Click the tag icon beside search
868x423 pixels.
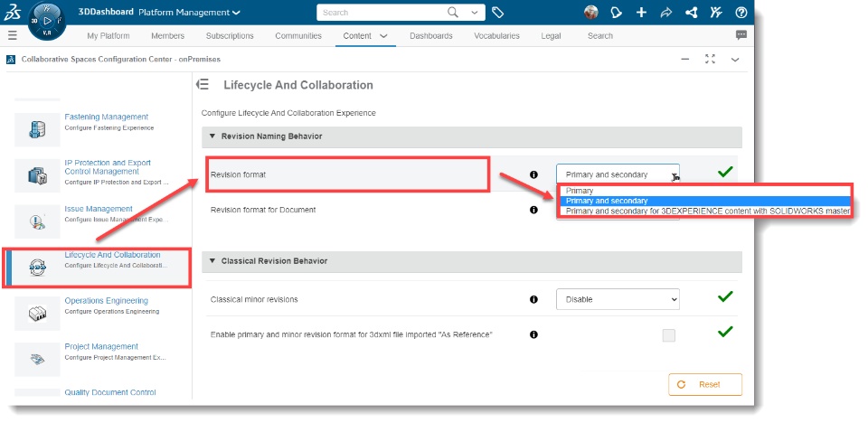pyautogui.click(x=498, y=13)
